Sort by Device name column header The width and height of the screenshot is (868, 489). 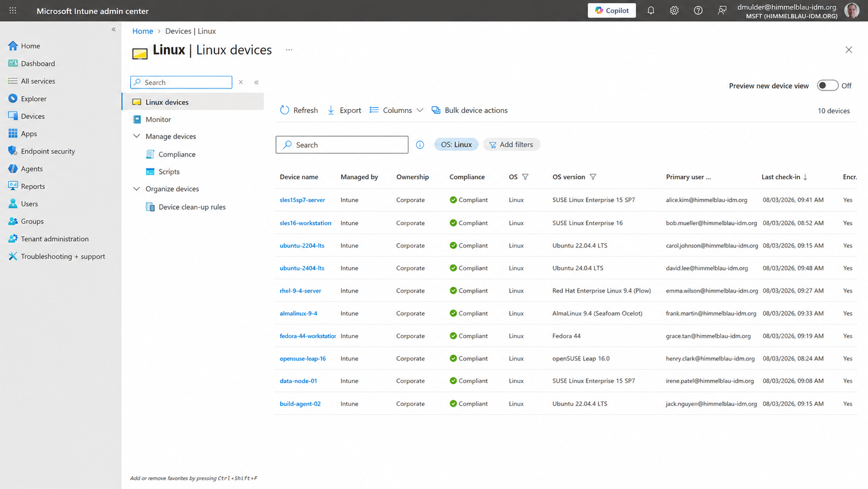(x=299, y=177)
